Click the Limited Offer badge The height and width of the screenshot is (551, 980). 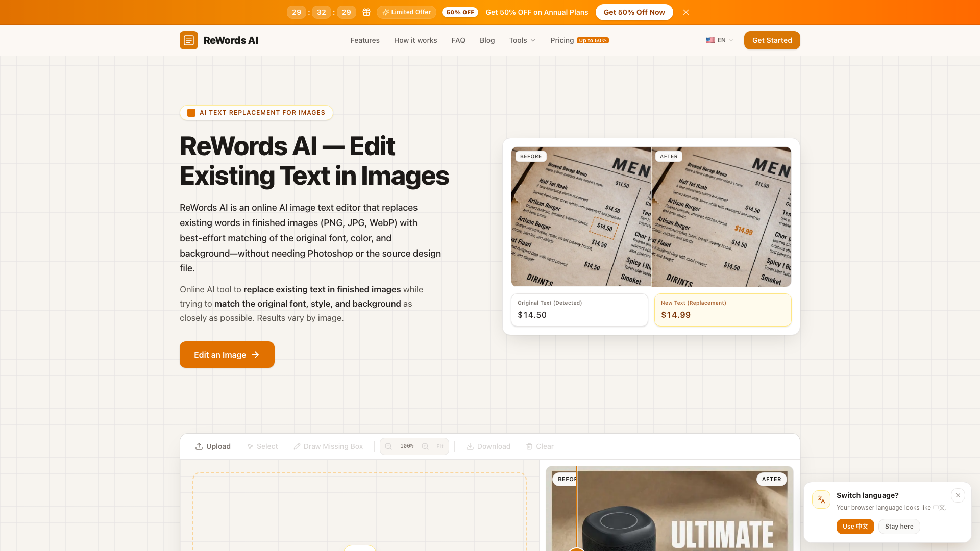(406, 12)
